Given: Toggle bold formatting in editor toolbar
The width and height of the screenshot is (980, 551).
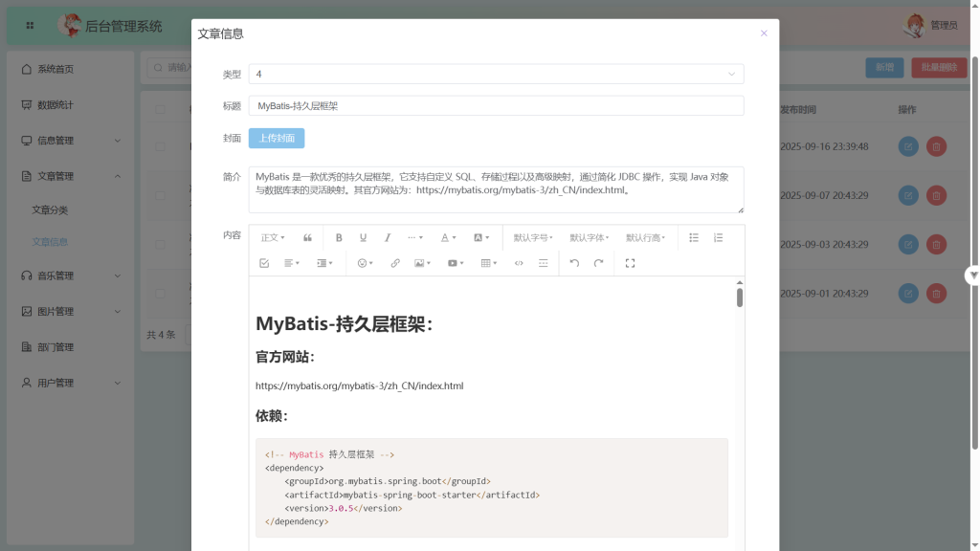Looking at the screenshot, I should pos(339,237).
